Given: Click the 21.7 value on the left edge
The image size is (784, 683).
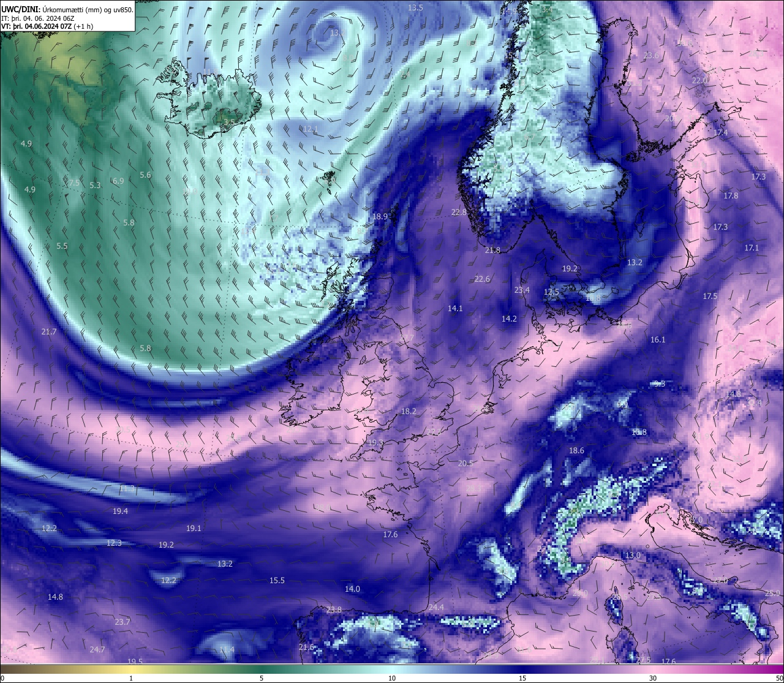Looking at the screenshot, I should point(49,331).
